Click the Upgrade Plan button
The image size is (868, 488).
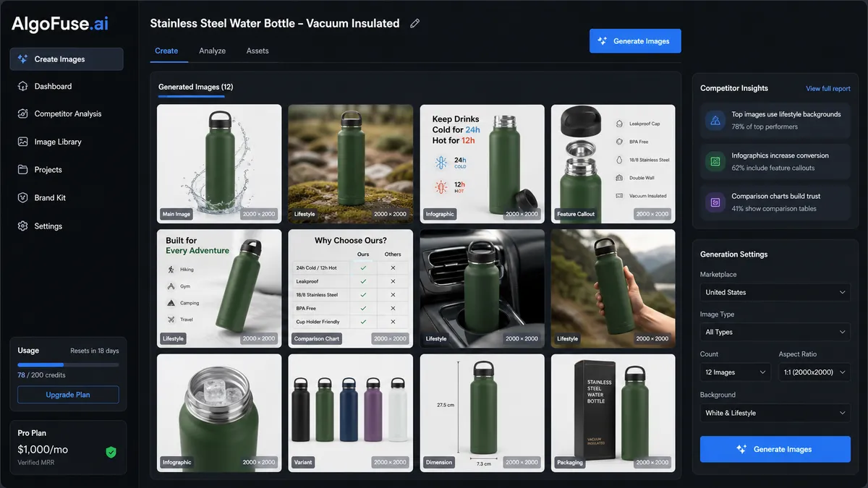click(x=68, y=395)
